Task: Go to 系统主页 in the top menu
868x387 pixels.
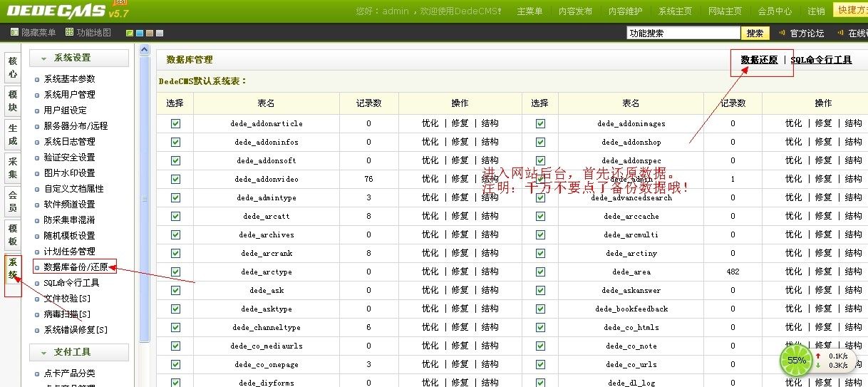Action: click(675, 11)
